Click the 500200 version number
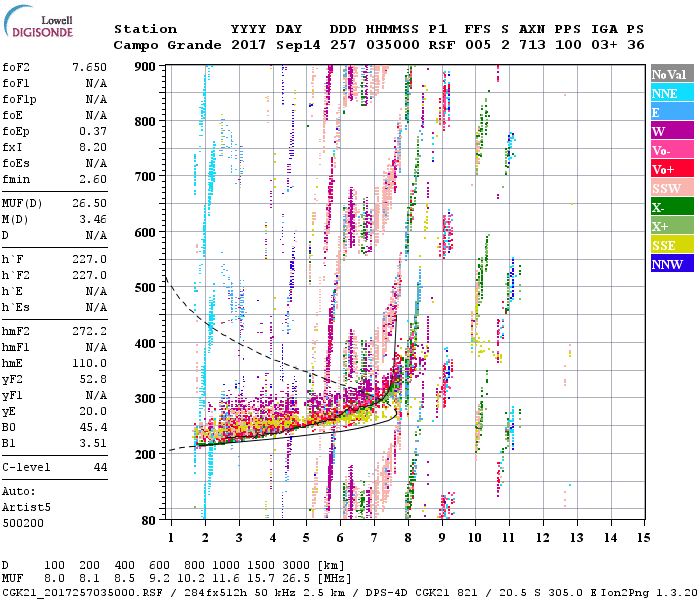 coord(23,523)
